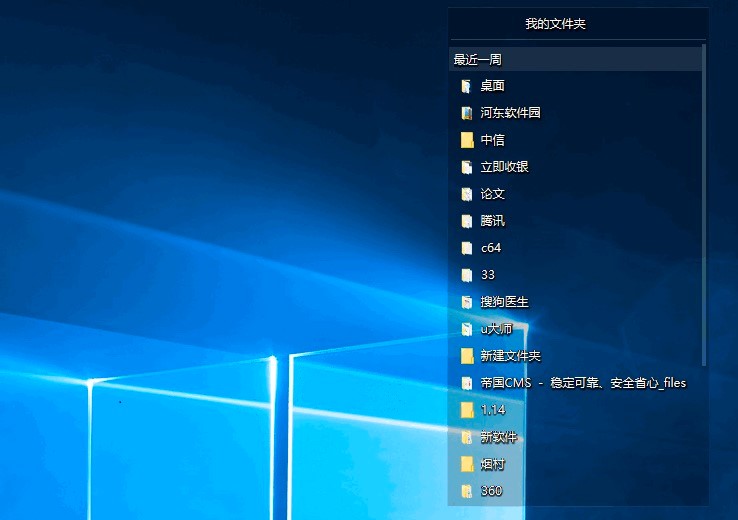The height and width of the screenshot is (520, 738).
Task: Click the 烟村 folder icon
Action: [467, 464]
